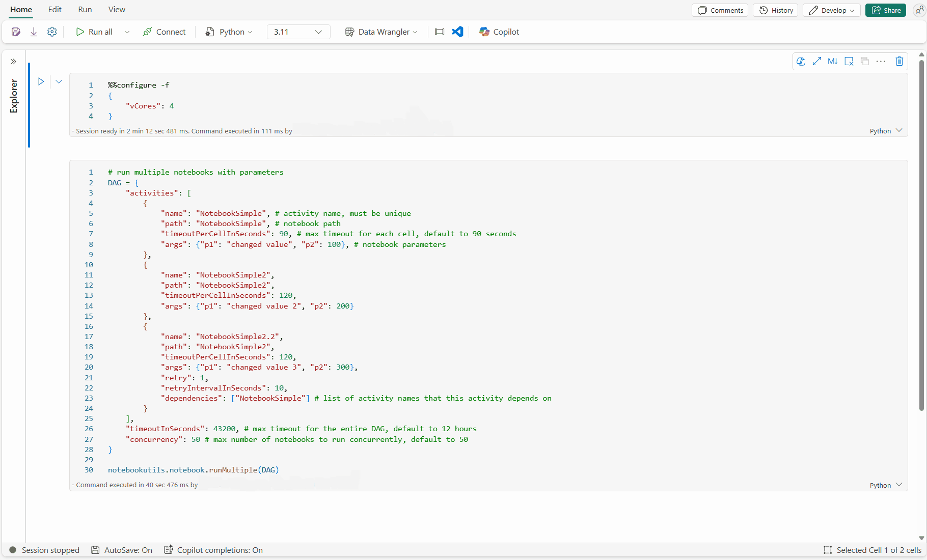Expand cell to full-size view
927x560 pixels.
click(x=817, y=61)
